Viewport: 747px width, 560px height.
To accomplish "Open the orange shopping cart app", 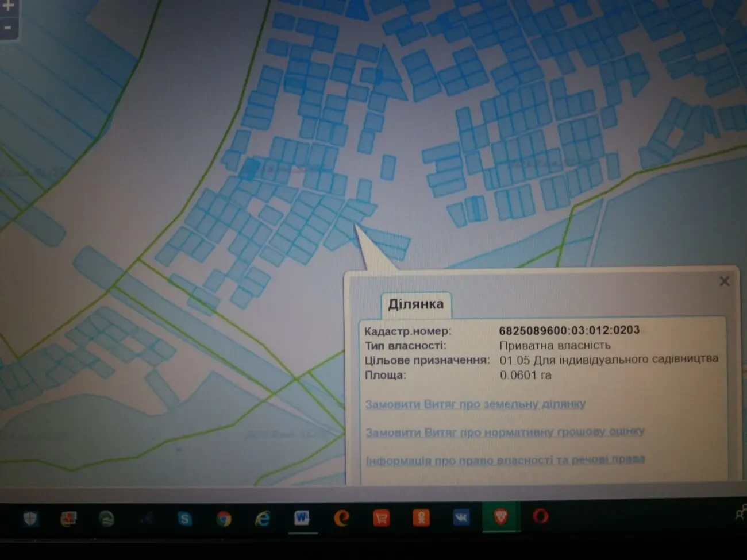I will point(381,518).
